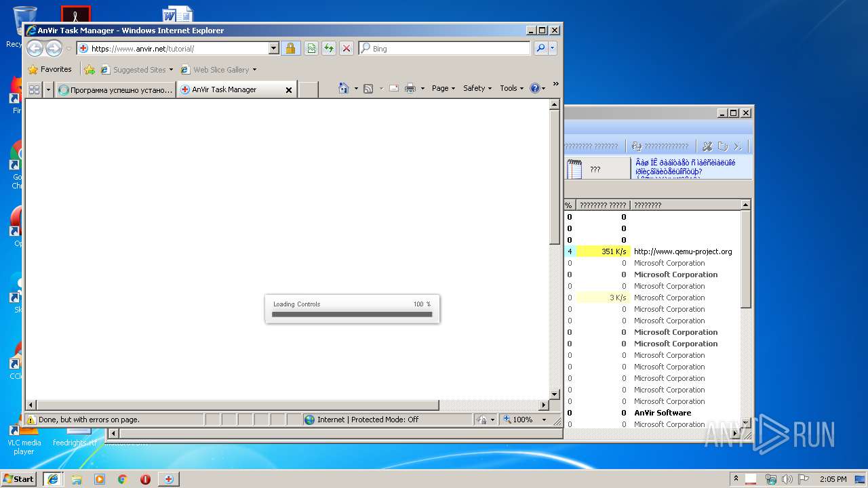Screen dimensions: 868x488
Task: Open Web Slice Gallery link
Action: click(x=219, y=69)
